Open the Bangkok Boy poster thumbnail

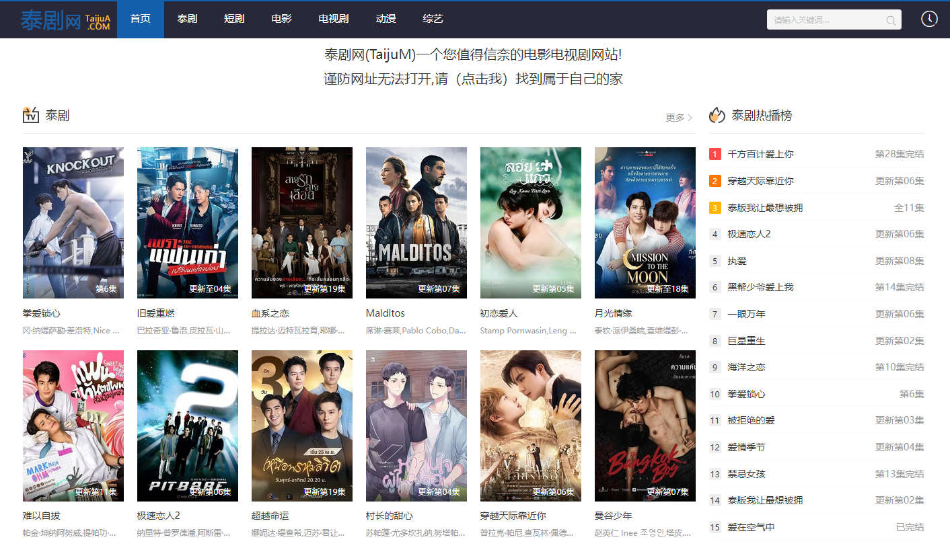pyautogui.click(x=645, y=426)
